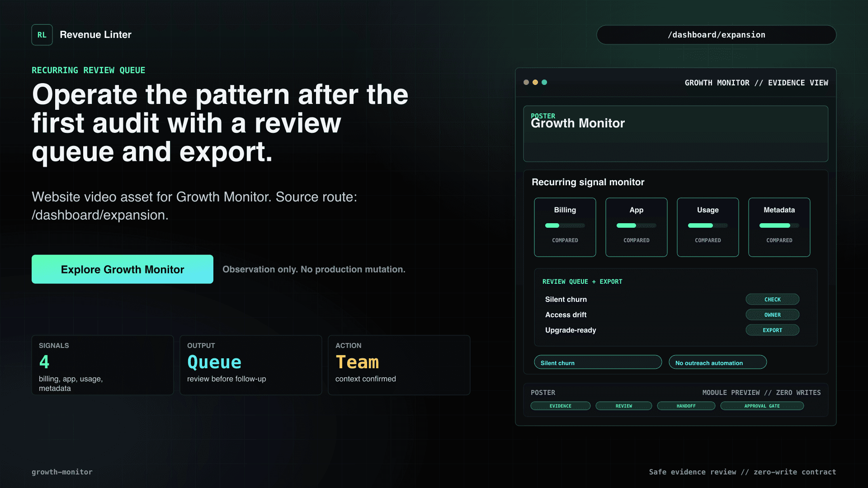This screenshot has width=868, height=488.
Task: Click the Billing progress bar
Action: tap(565, 225)
